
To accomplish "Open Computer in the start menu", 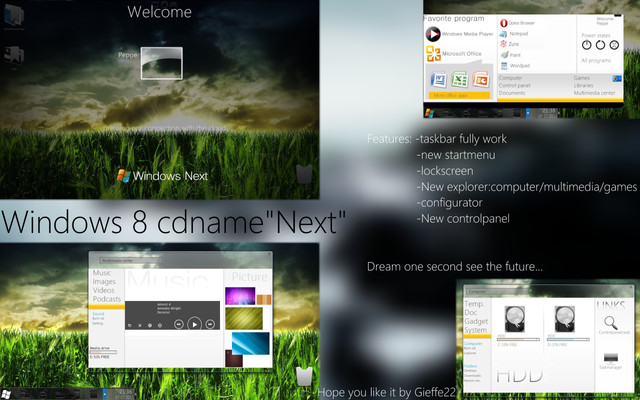I will point(510,78).
